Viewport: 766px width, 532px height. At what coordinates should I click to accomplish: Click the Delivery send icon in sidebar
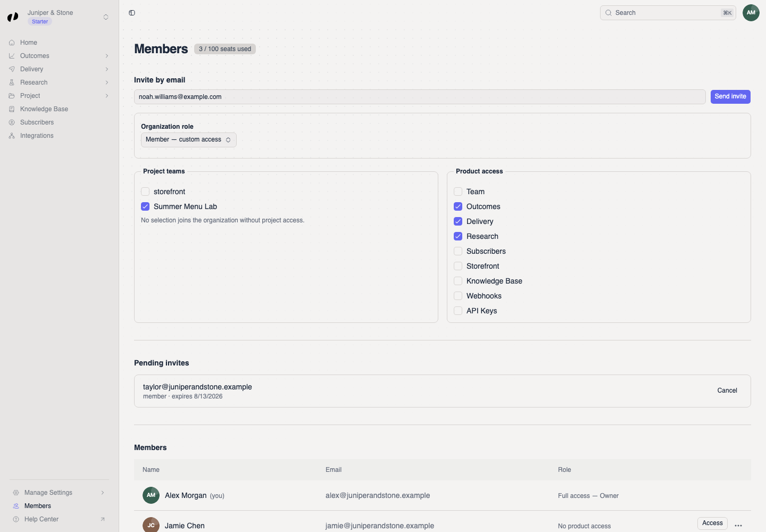[x=12, y=69]
